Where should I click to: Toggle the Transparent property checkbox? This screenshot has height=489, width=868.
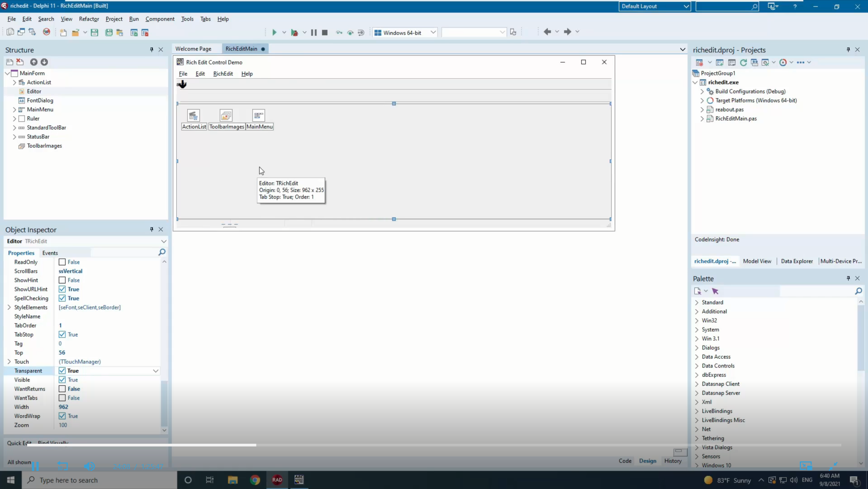click(62, 371)
